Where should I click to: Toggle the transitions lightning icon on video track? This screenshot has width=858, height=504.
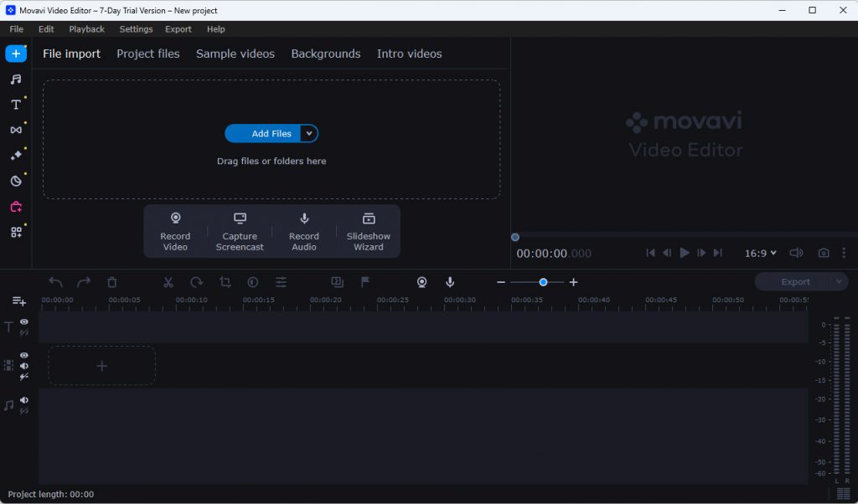24,378
